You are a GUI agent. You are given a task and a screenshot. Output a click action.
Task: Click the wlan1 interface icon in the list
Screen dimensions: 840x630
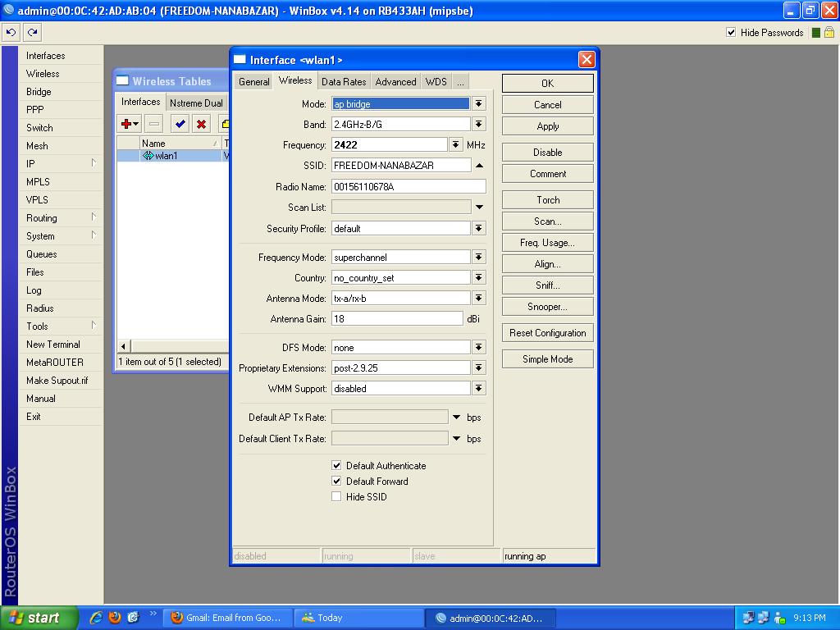pyautogui.click(x=148, y=156)
